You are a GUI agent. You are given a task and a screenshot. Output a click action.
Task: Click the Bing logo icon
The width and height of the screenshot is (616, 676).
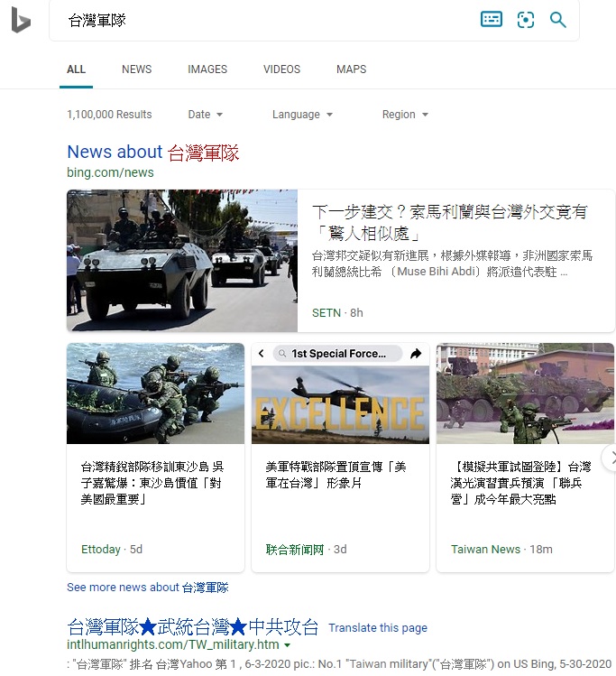21,20
